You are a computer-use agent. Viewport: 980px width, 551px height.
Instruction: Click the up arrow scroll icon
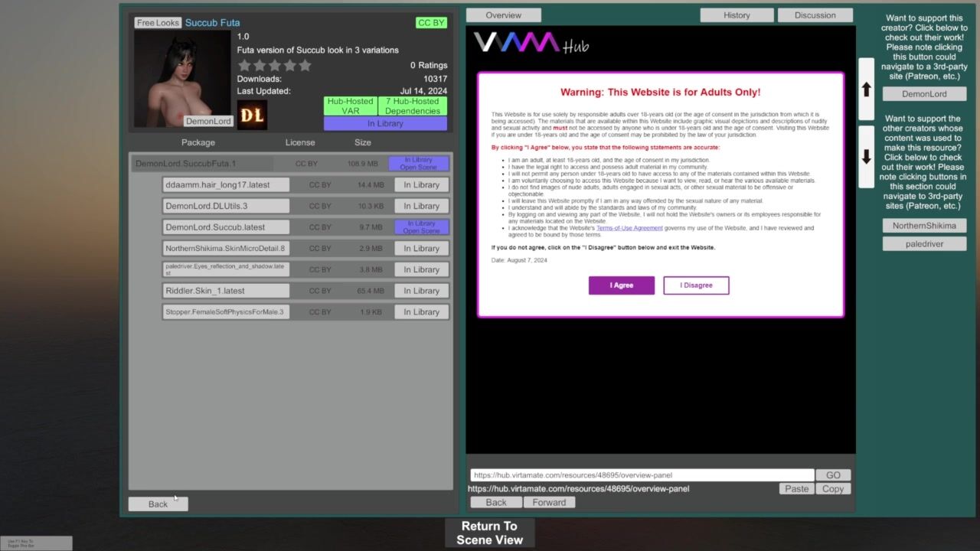[866, 90]
